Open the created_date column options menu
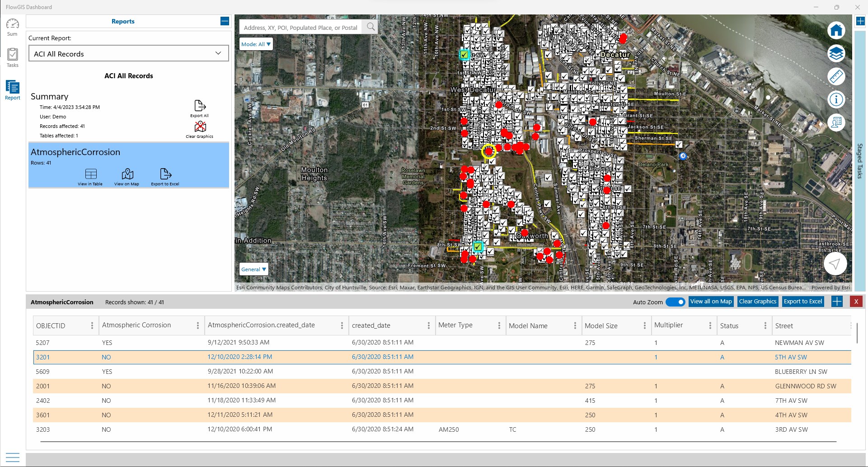The height and width of the screenshot is (467, 868). (x=428, y=325)
